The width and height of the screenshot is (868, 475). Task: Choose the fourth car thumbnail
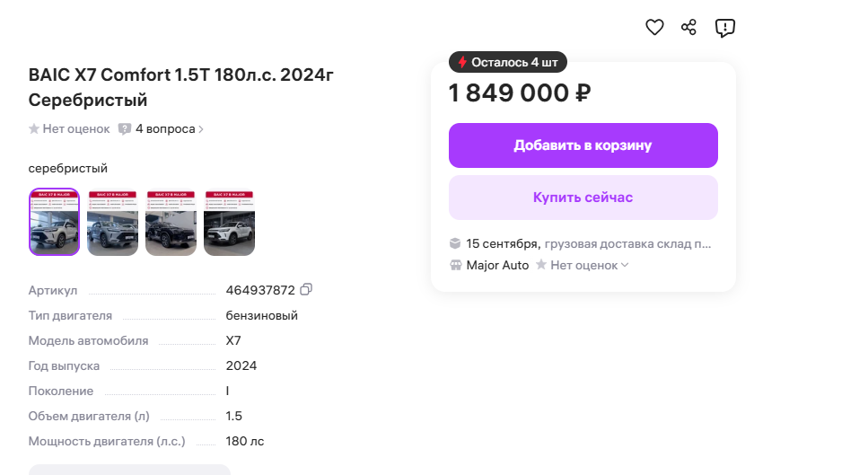pos(229,222)
